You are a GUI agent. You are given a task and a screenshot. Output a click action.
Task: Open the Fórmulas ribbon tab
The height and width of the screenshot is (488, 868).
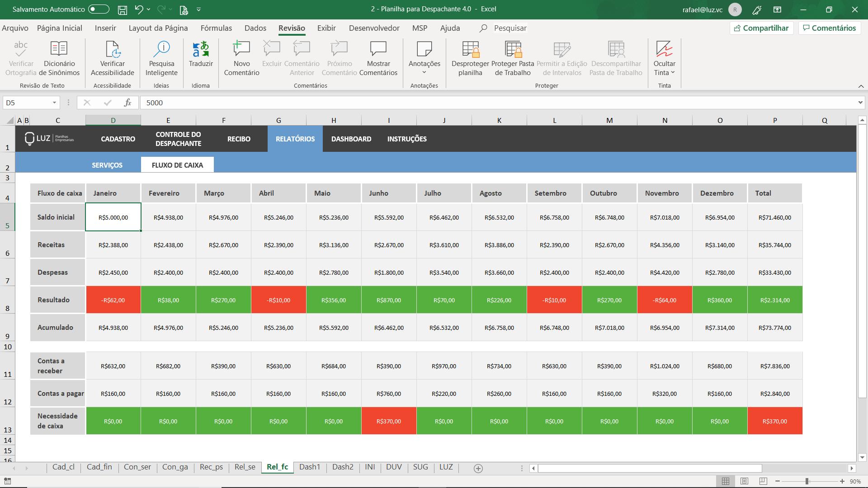216,28
